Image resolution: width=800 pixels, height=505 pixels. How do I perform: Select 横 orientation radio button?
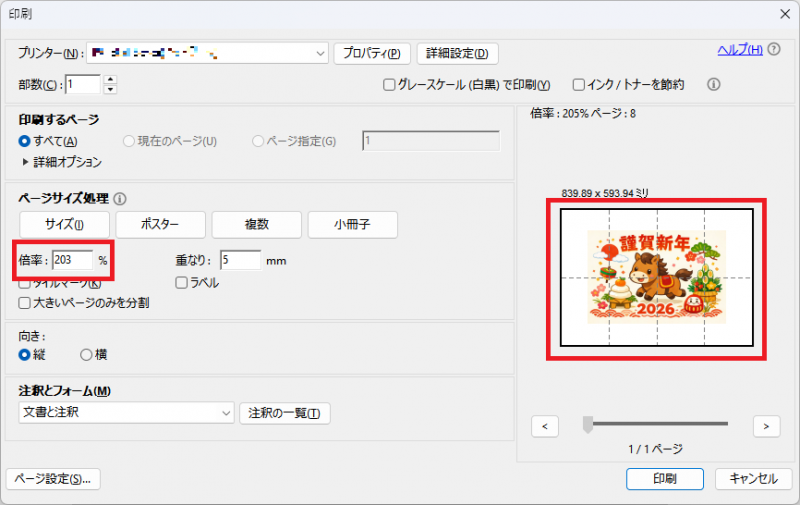pyautogui.click(x=86, y=354)
